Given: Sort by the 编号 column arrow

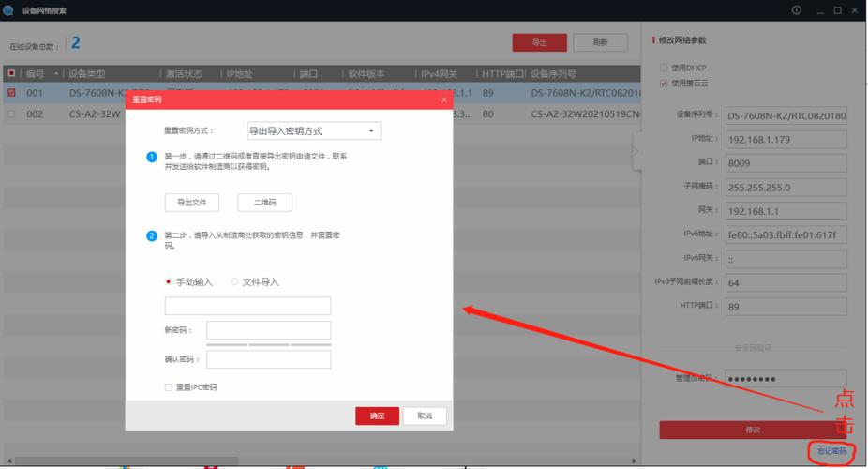Looking at the screenshot, I should pyautogui.click(x=56, y=74).
